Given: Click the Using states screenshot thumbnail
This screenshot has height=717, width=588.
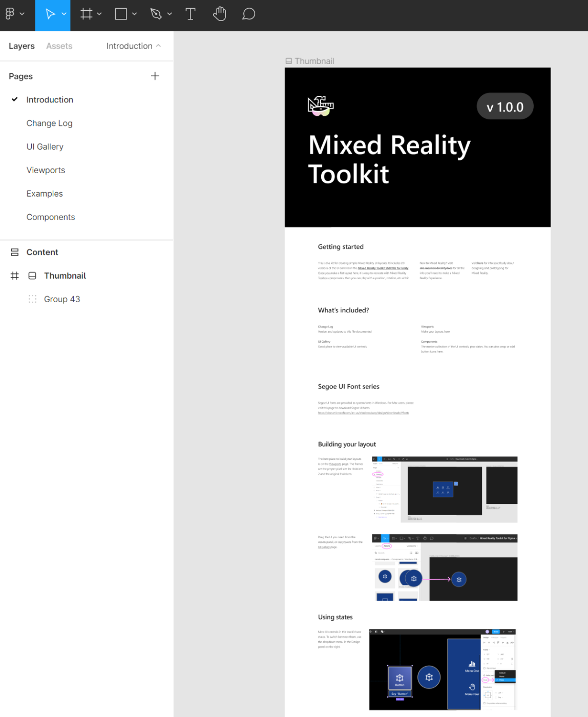Looking at the screenshot, I should point(442,669).
